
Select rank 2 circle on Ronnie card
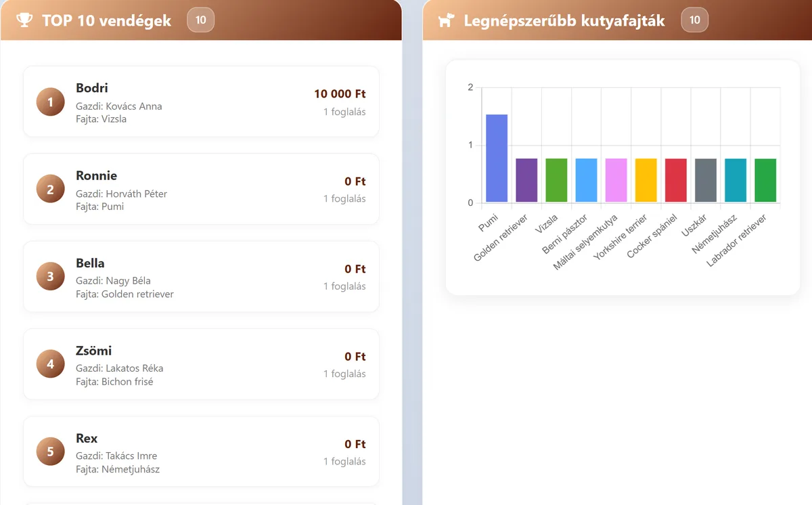click(50, 190)
